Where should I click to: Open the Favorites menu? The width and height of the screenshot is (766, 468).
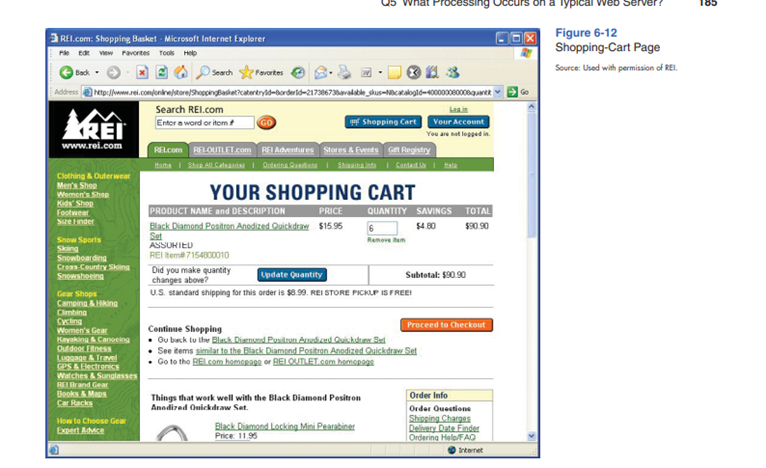(135, 53)
